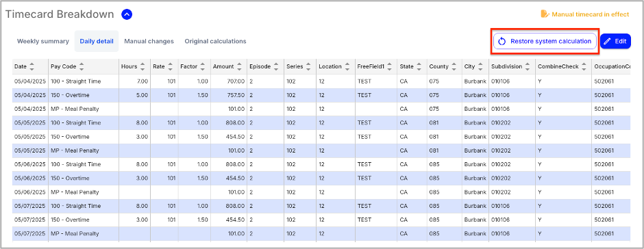Sort the Subdivision column
This screenshot has height=249, width=644.
528,66
